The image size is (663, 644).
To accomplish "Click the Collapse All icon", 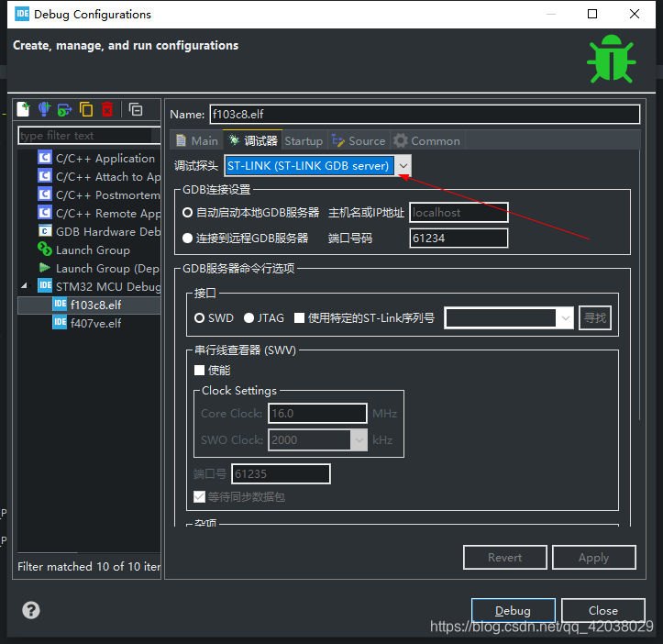I will [x=136, y=109].
